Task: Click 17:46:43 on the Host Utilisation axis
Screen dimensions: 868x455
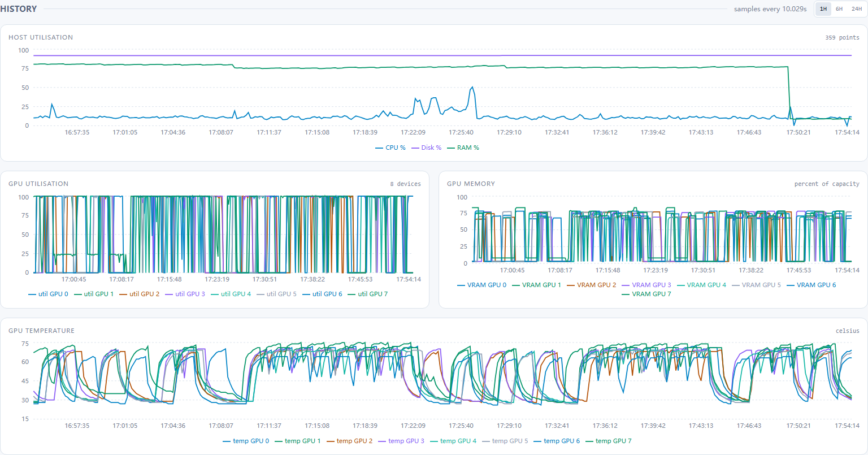Action: (749, 132)
